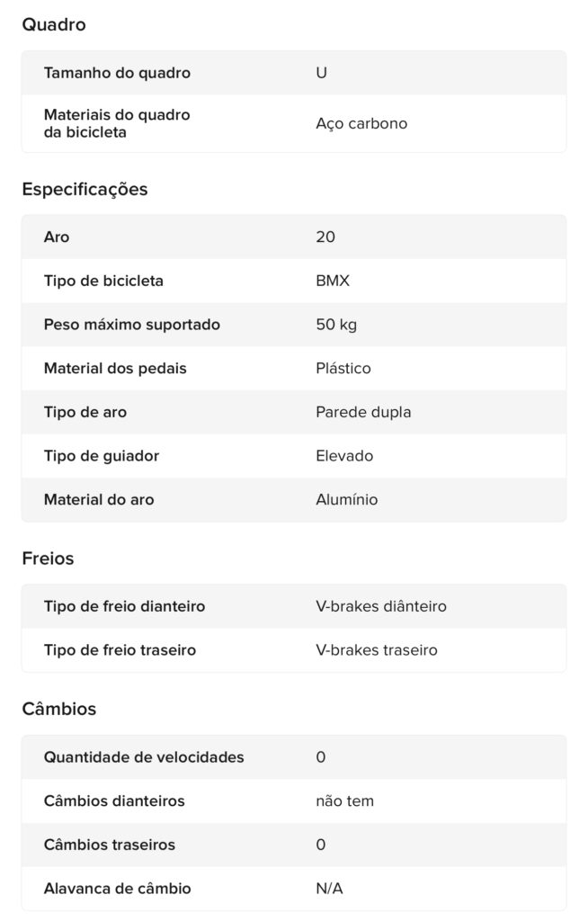Select the Aro row label
The width and height of the screenshot is (588, 921).
[x=57, y=237]
